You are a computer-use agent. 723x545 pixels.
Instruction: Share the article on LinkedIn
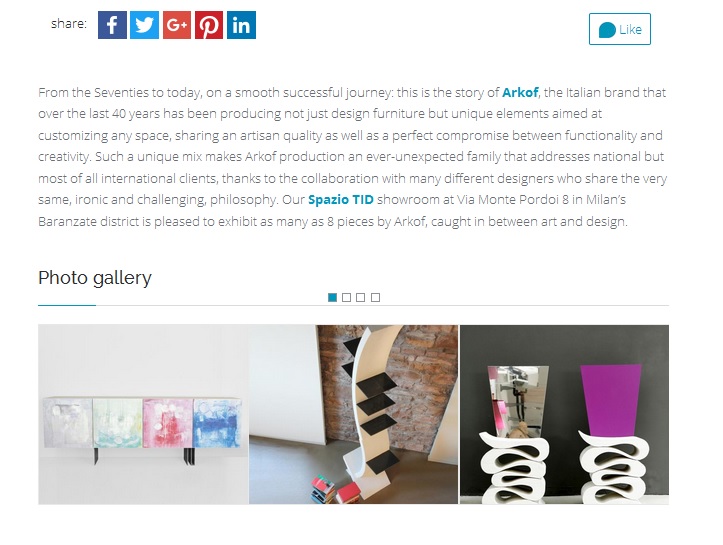241,25
